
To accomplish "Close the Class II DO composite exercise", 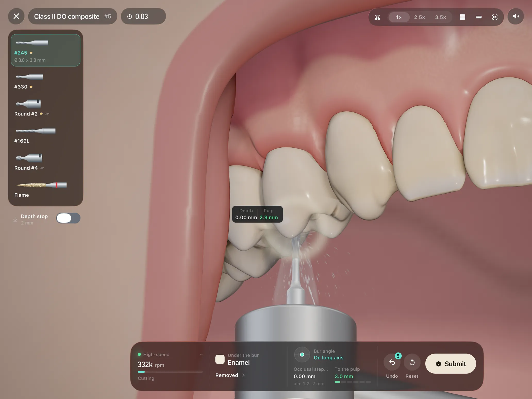I will click(16, 16).
